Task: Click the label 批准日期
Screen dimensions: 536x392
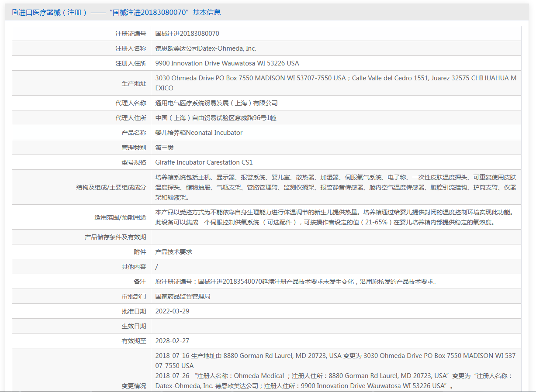Action: 134,311
